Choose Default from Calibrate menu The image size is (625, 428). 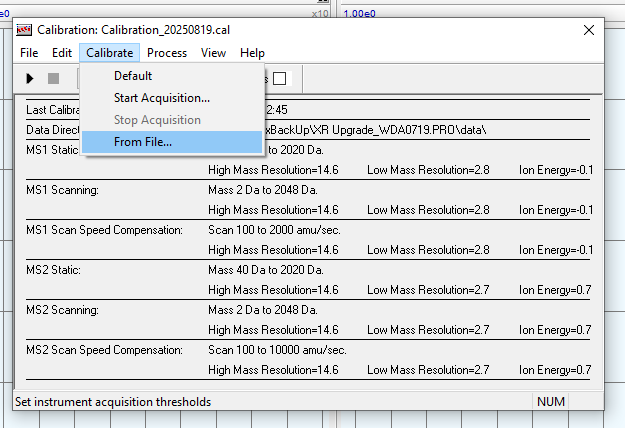(171, 76)
